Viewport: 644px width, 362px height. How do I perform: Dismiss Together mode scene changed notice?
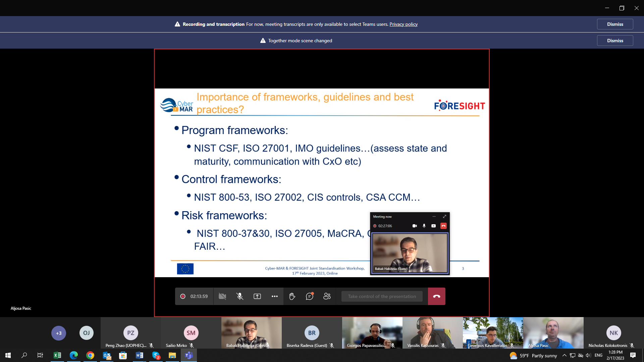click(615, 41)
